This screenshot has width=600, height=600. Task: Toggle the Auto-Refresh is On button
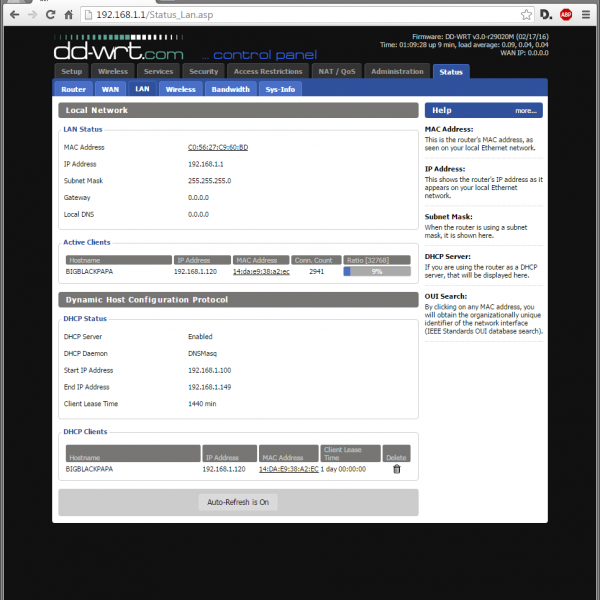pos(238,502)
